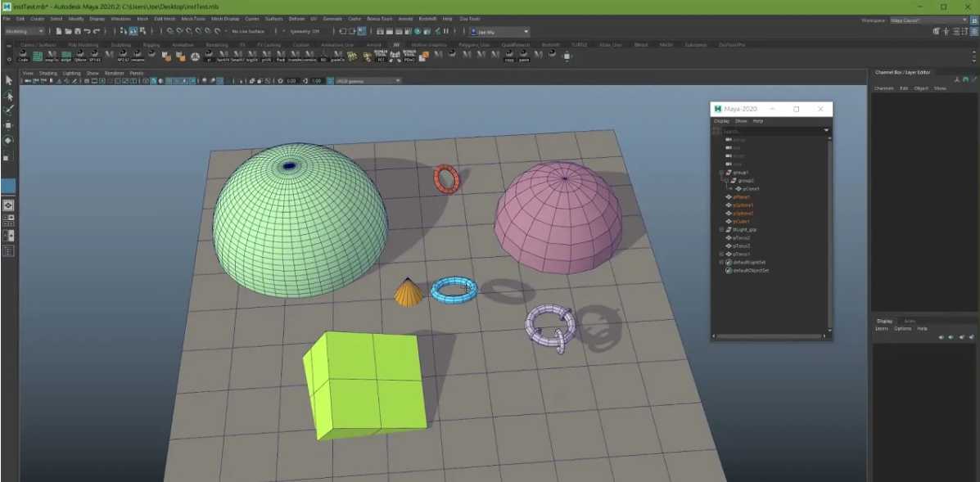
Task: Switch to the Rigging shelf tab
Action: click(151, 45)
